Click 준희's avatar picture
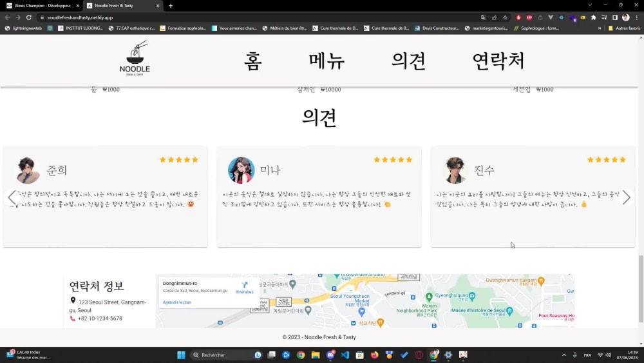 [x=28, y=170]
